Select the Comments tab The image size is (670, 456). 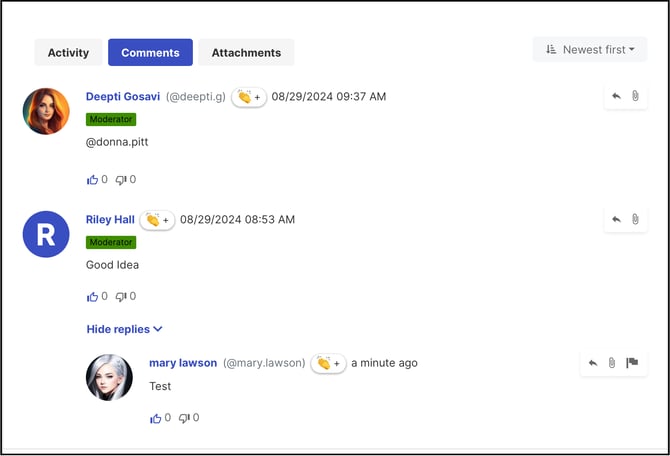click(150, 53)
